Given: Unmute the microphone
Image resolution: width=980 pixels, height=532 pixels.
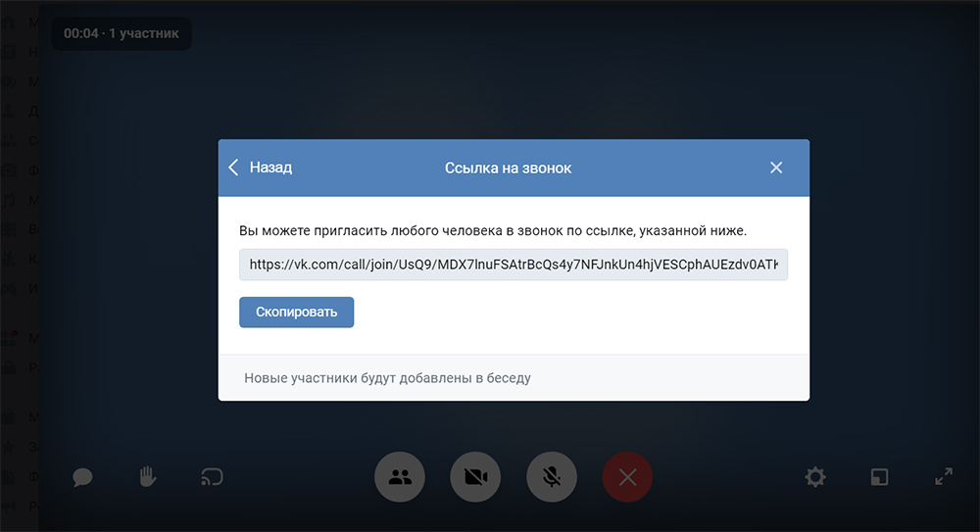Looking at the screenshot, I should (552, 477).
